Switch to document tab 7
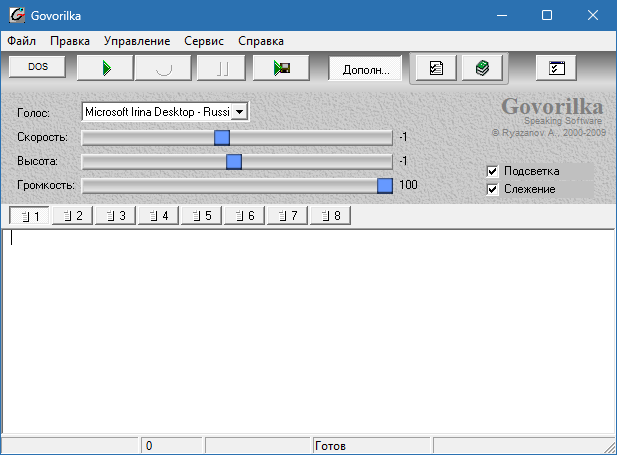 tap(288, 216)
